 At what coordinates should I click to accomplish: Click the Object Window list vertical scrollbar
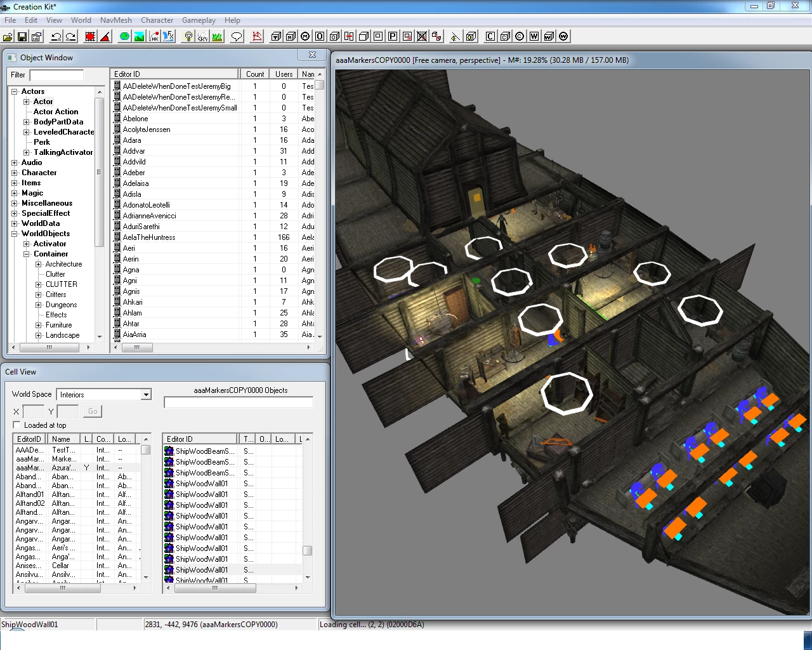coord(320,206)
